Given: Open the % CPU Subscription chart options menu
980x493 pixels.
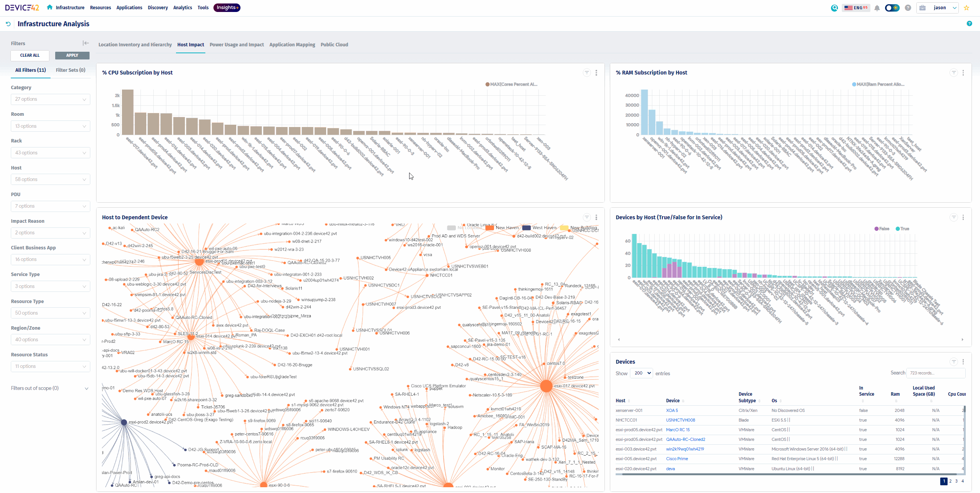Looking at the screenshot, I should click(x=596, y=73).
